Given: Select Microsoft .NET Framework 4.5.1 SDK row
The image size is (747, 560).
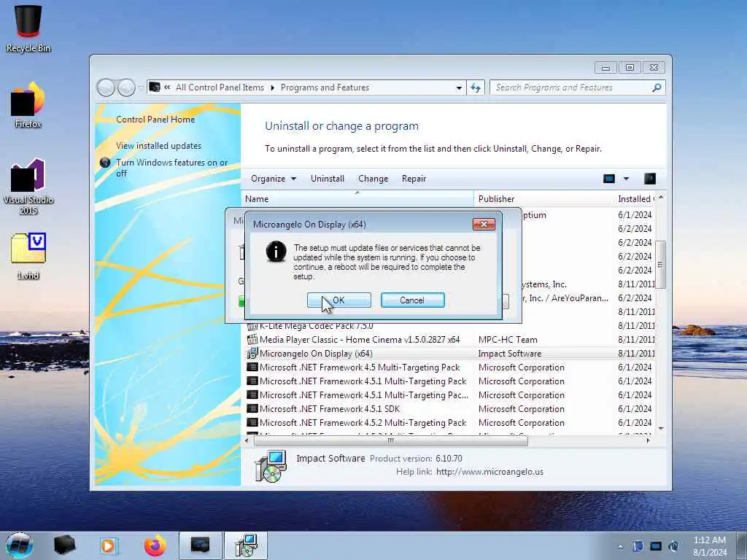Looking at the screenshot, I should [x=450, y=408].
